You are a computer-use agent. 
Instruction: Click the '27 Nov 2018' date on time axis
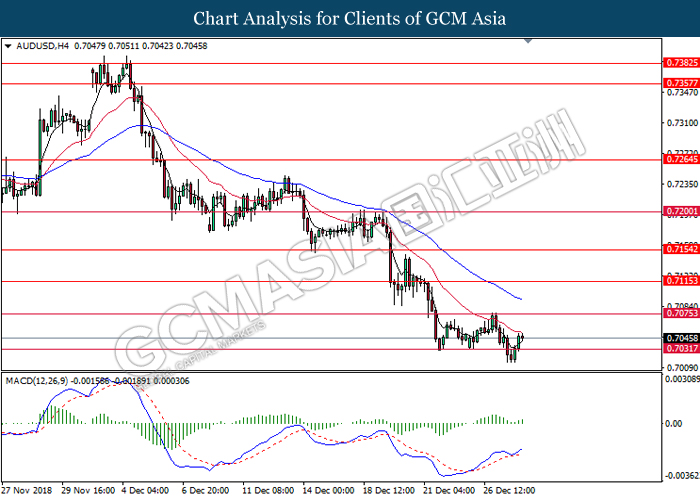tap(27, 491)
